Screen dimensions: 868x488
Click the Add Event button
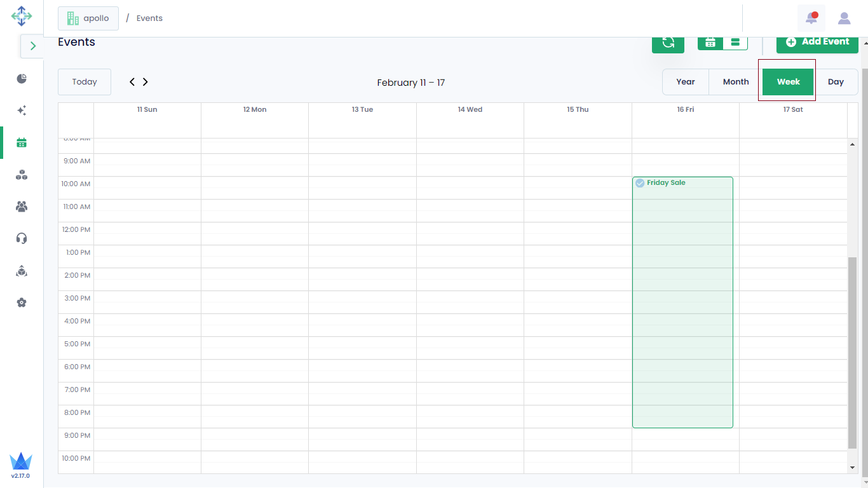817,42
